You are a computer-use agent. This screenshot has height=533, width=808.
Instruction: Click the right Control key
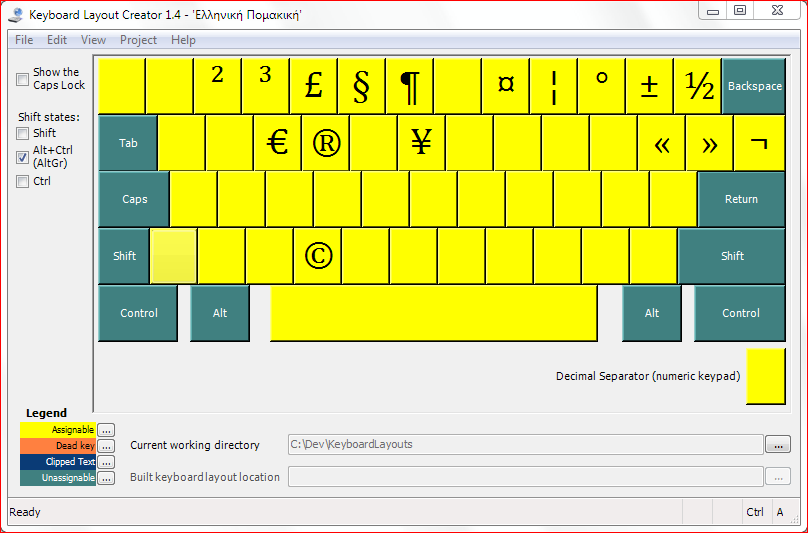tap(740, 313)
